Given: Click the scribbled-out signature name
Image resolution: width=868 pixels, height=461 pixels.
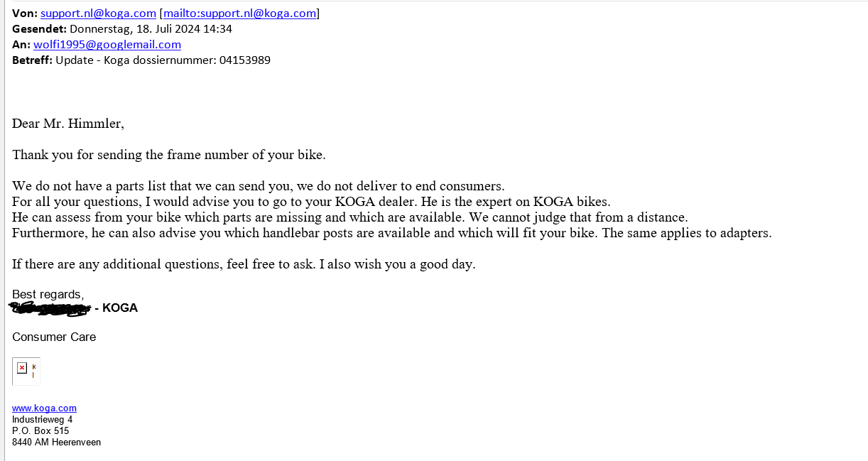Looking at the screenshot, I should [x=50, y=308].
